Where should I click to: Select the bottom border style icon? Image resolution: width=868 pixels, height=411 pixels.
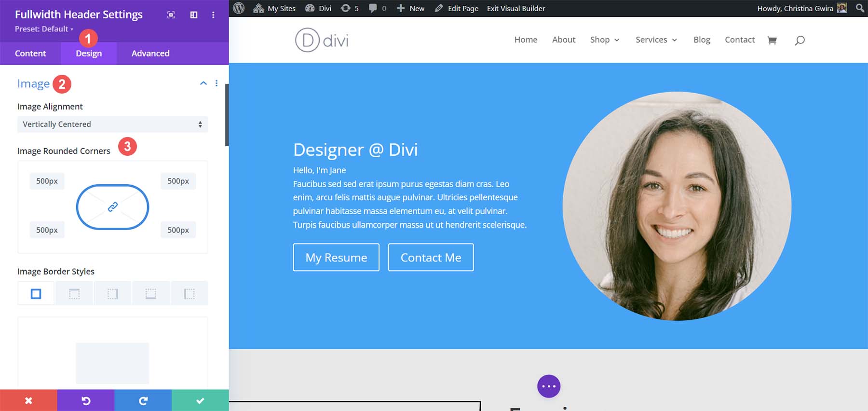[x=151, y=294]
